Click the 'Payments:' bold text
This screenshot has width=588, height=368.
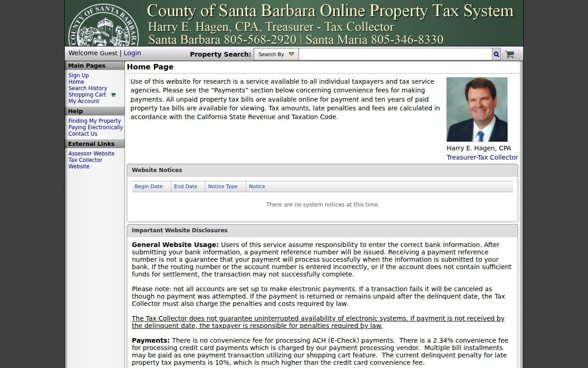(x=151, y=340)
